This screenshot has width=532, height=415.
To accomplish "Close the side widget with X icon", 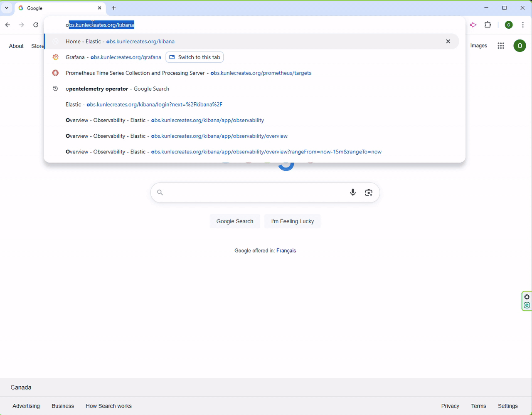I will coord(527,297).
